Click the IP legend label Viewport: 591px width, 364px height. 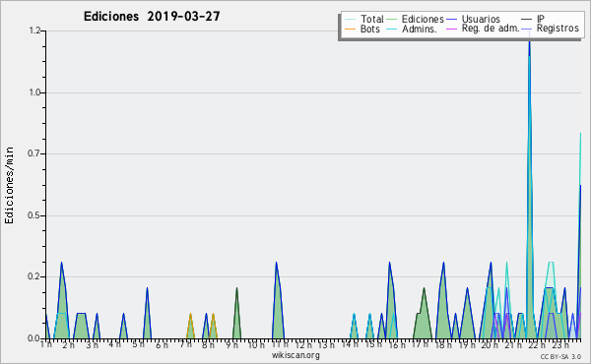click(541, 19)
